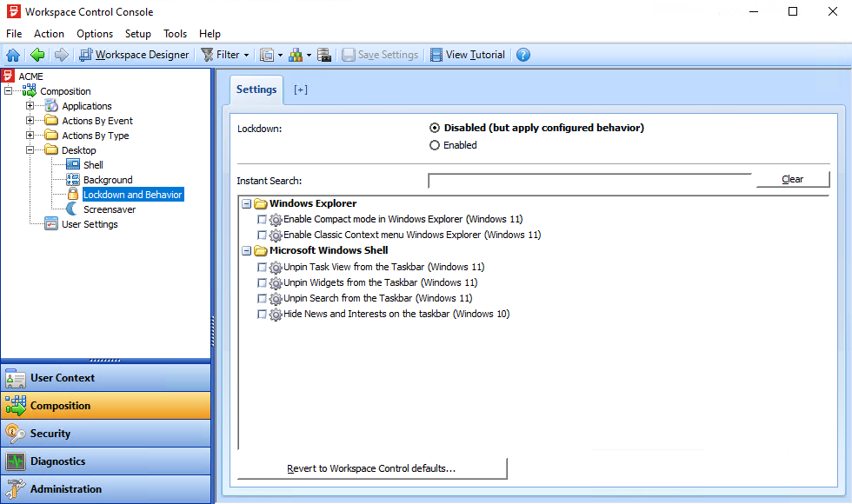Open the Administration section

105,488
